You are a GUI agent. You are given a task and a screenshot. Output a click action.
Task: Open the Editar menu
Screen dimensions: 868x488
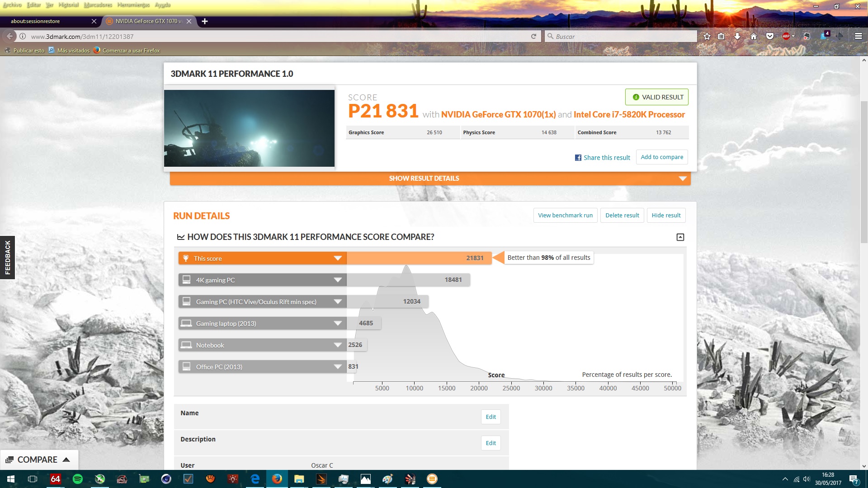(x=34, y=5)
